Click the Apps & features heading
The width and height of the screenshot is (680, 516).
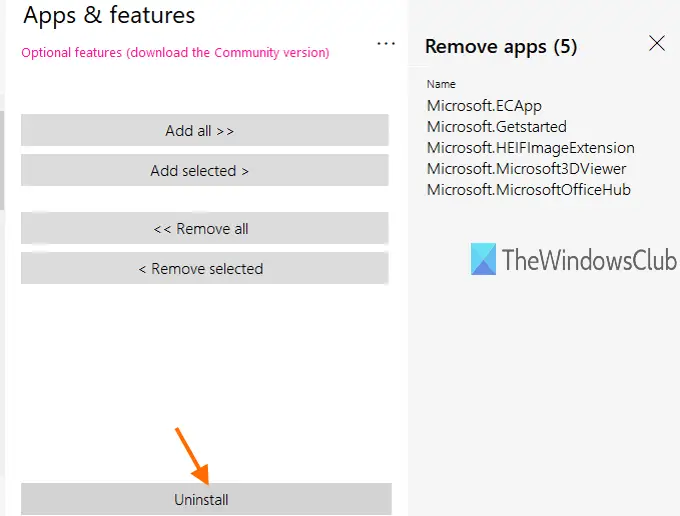pos(109,16)
